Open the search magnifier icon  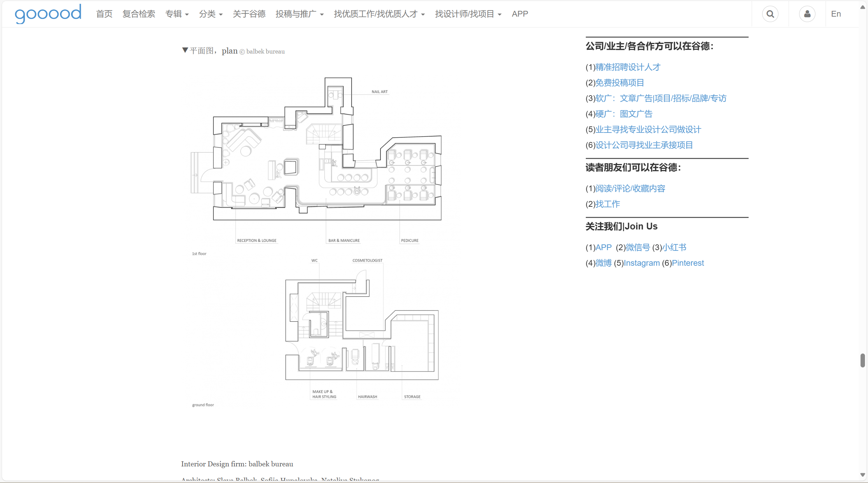[x=770, y=14]
